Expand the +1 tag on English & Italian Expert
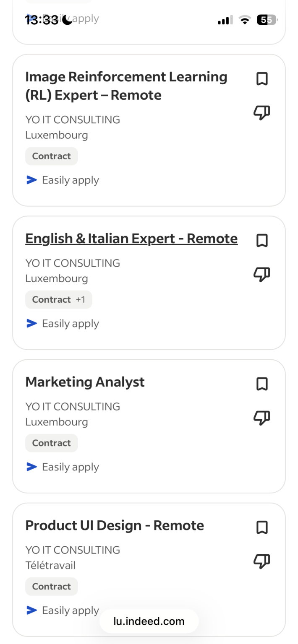The width and height of the screenshot is (298, 644). (81, 299)
